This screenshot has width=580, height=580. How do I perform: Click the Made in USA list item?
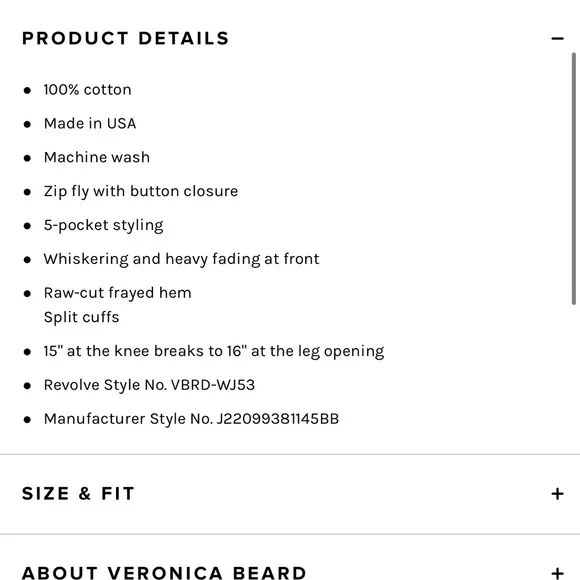tap(90, 124)
